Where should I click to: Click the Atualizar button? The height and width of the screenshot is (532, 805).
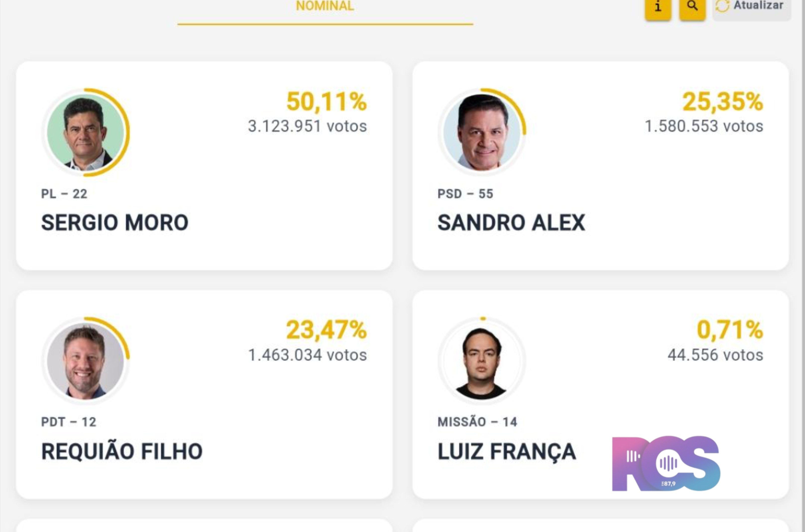tap(751, 9)
